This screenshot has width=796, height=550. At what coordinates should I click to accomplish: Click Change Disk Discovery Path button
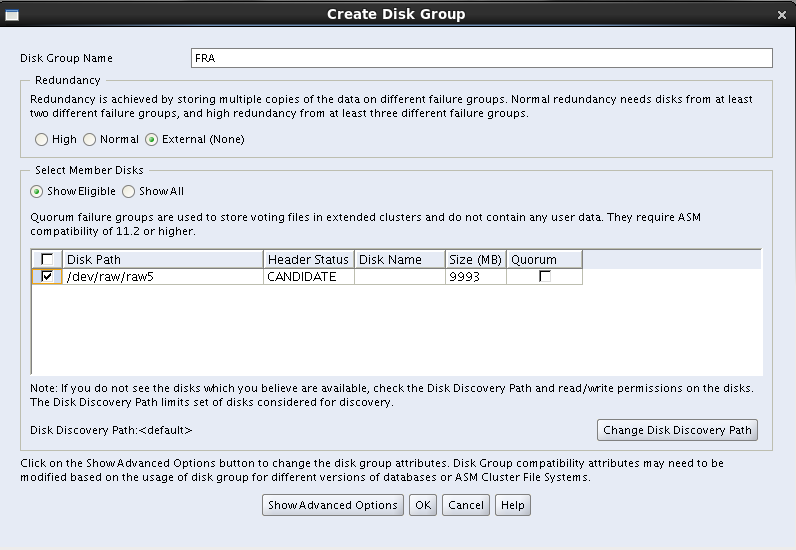pyautogui.click(x=677, y=430)
